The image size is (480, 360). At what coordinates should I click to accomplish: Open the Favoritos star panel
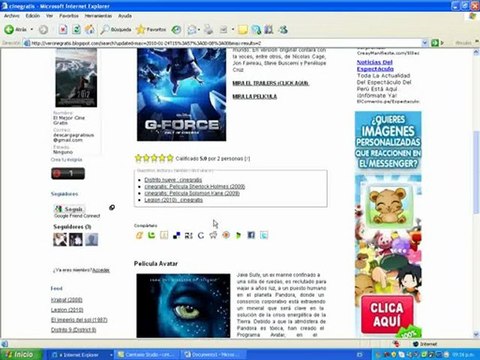point(151,30)
